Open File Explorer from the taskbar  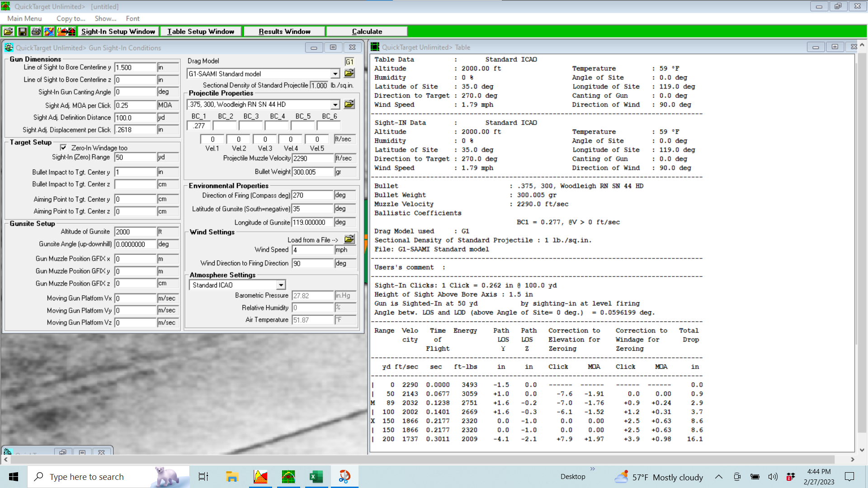pyautogui.click(x=232, y=477)
